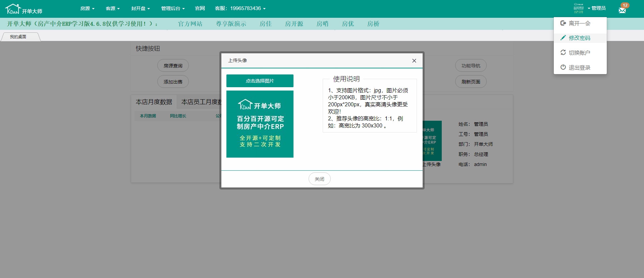Click the mail envelope notification icon
Image resolution: width=644 pixels, height=278 pixels.
pos(622,10)
